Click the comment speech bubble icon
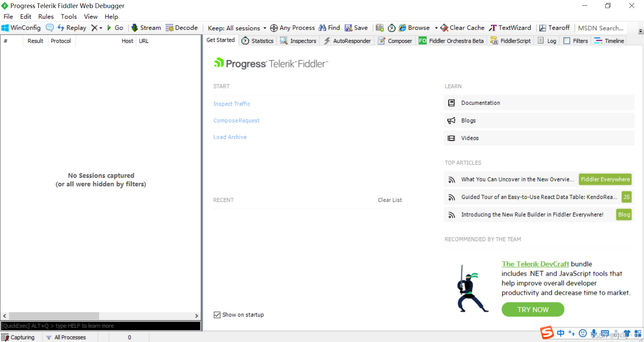The image size is (644, 342). click(x=50, y=28)
